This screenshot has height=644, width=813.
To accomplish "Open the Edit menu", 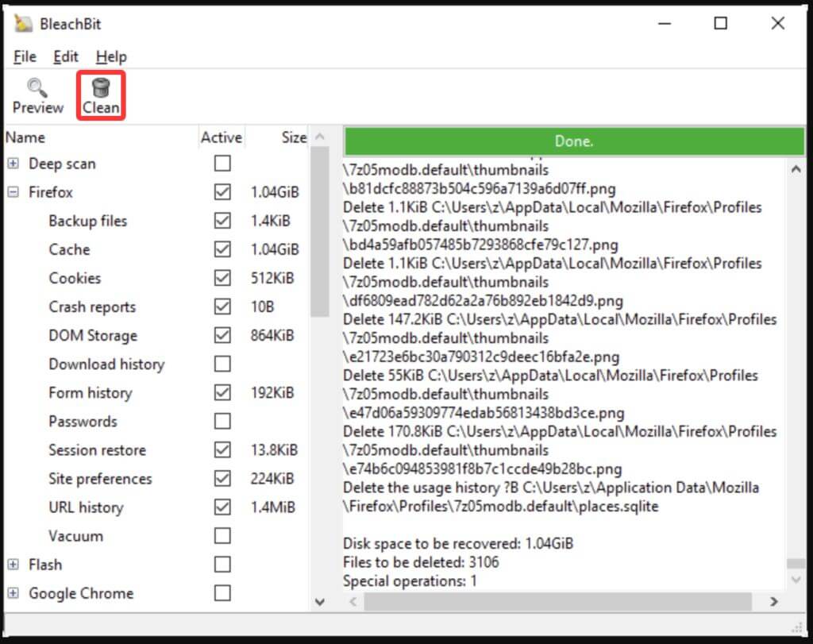I will click(x=66, y=56).
